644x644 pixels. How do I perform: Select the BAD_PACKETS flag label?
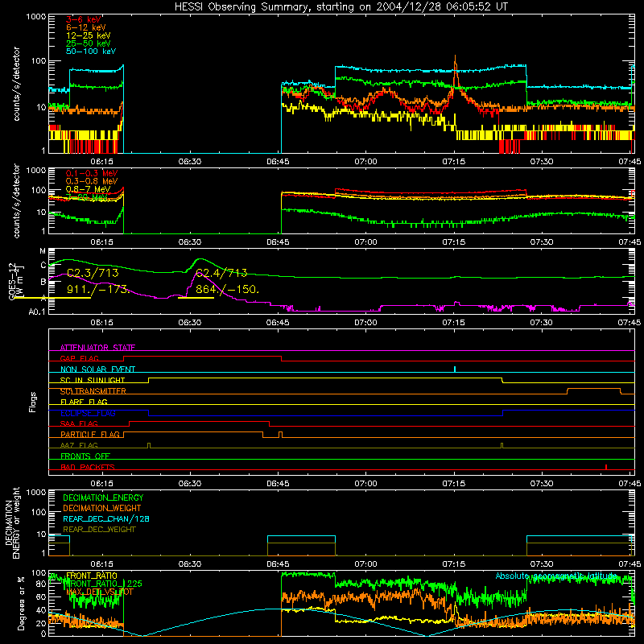tap(88, 467)
